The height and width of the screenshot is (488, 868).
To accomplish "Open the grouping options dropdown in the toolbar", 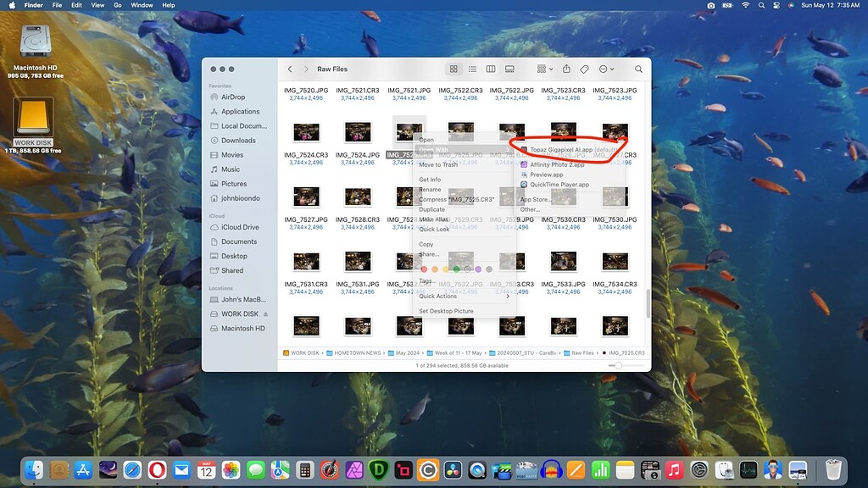I will click(544, 69).
